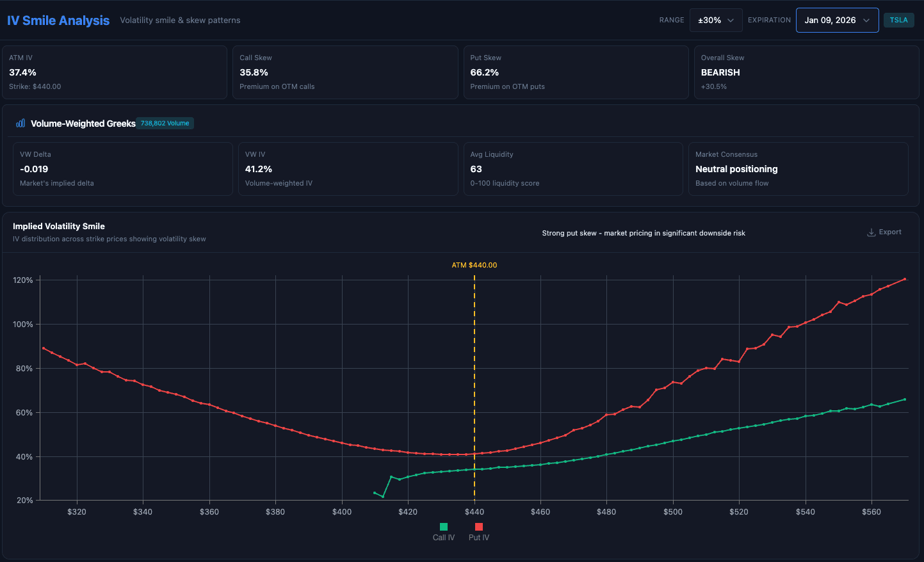Toggle the green Call IV legend swatch
Screen dimensions: 924x562
coord(444,527)
